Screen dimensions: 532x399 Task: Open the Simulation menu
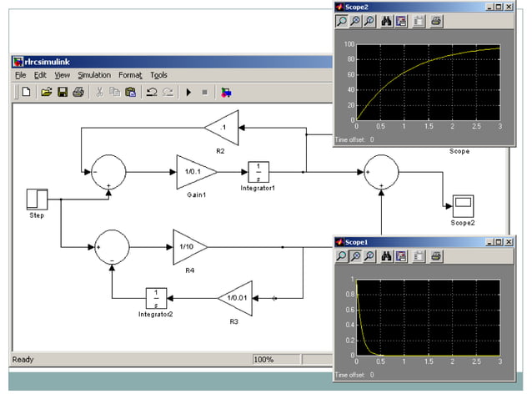[94, 75]
